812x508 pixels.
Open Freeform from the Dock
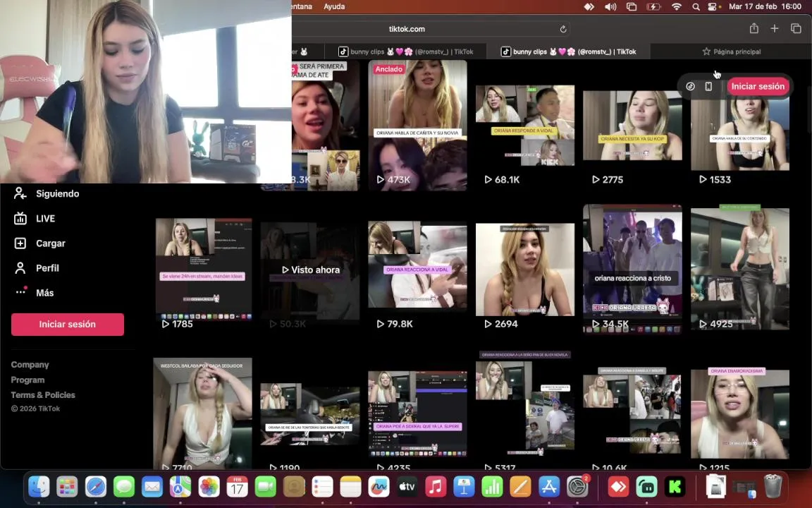point(379,487)
